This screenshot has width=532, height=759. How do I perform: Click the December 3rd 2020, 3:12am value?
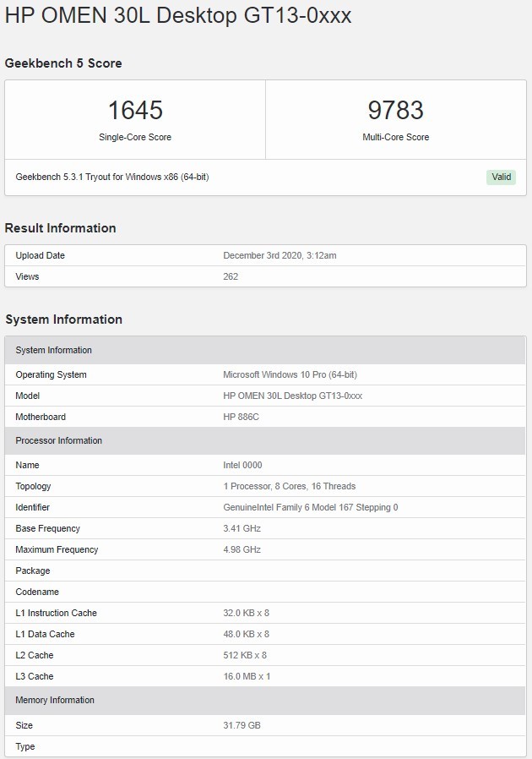[x=280, y=255]
